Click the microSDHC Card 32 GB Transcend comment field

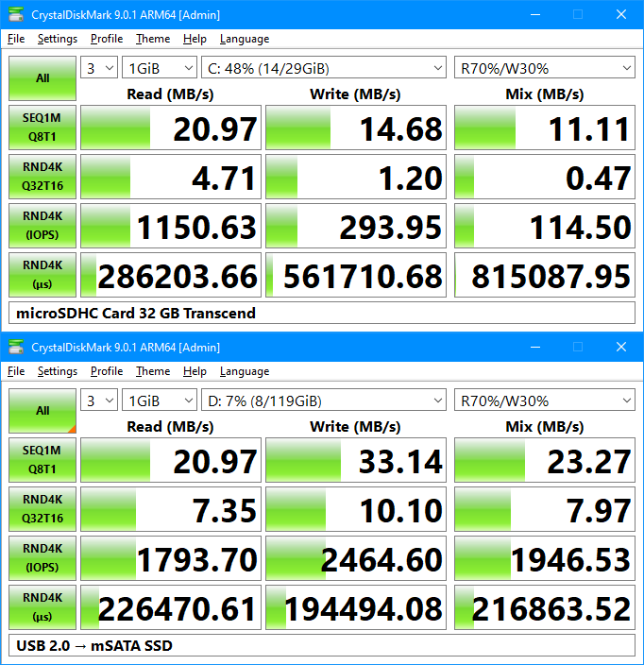321,313
